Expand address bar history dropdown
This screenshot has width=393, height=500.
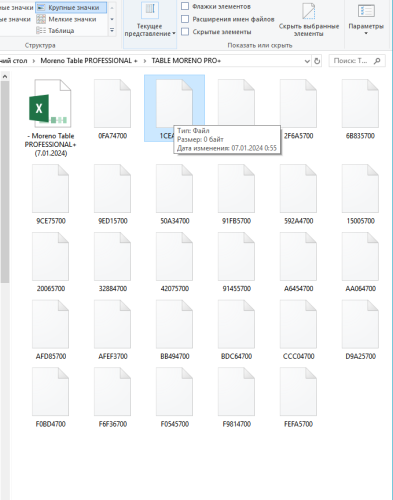click(x=307, y=61)
